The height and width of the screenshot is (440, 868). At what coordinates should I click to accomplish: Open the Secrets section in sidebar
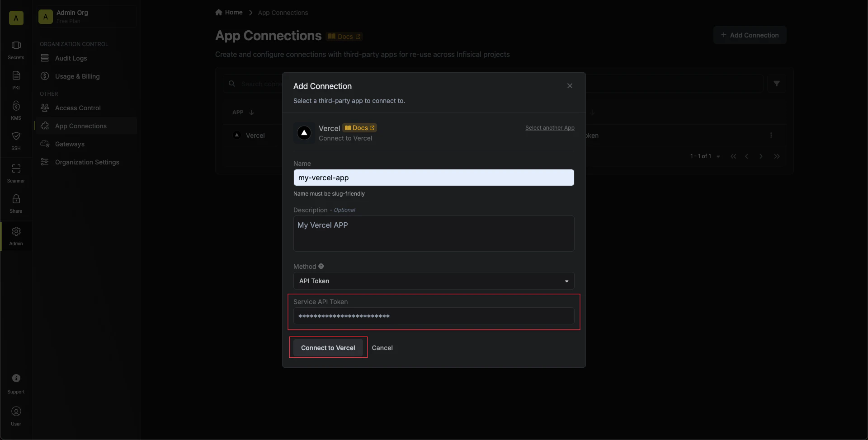[16, 50]
